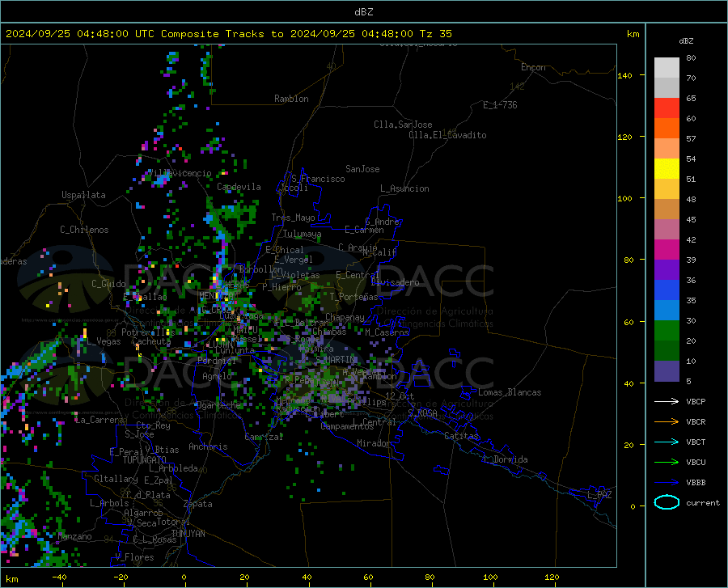728x588 pixels.
Task: Click the 'E_1-736' map label
Action: 500,105
